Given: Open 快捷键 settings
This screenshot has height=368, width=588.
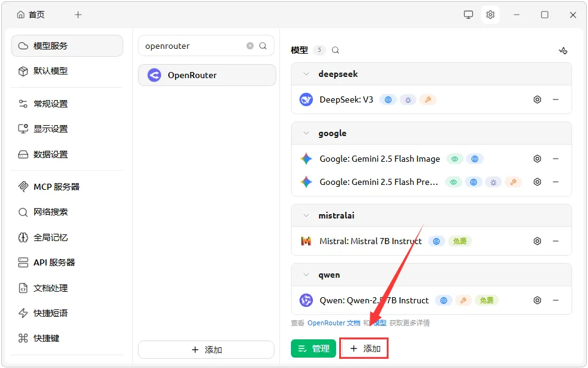Looking at the screenshot, I should click(x=67, y=338).
